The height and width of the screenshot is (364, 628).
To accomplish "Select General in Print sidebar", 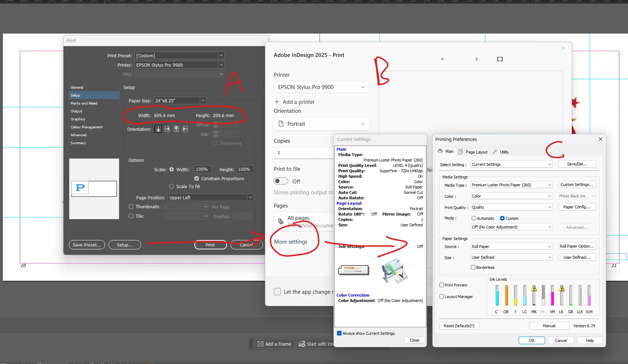I will pyautogui.click(x=94, y=87).
